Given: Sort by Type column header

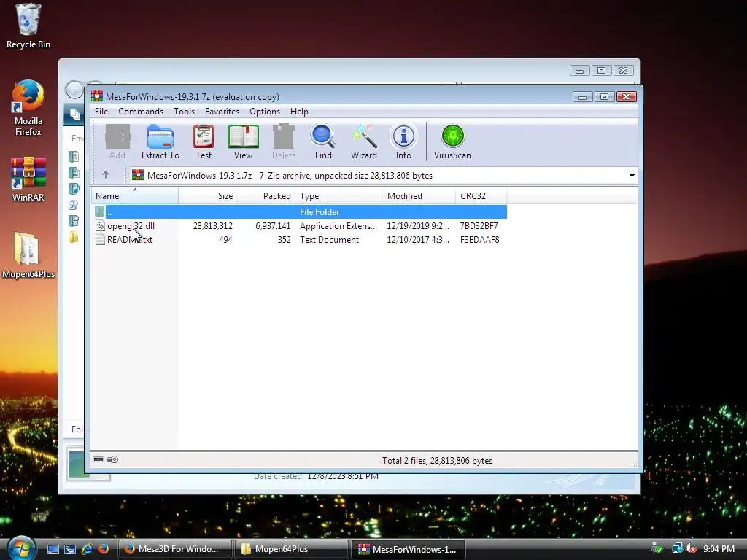Looking at the screenshot, I should (338, 195).
